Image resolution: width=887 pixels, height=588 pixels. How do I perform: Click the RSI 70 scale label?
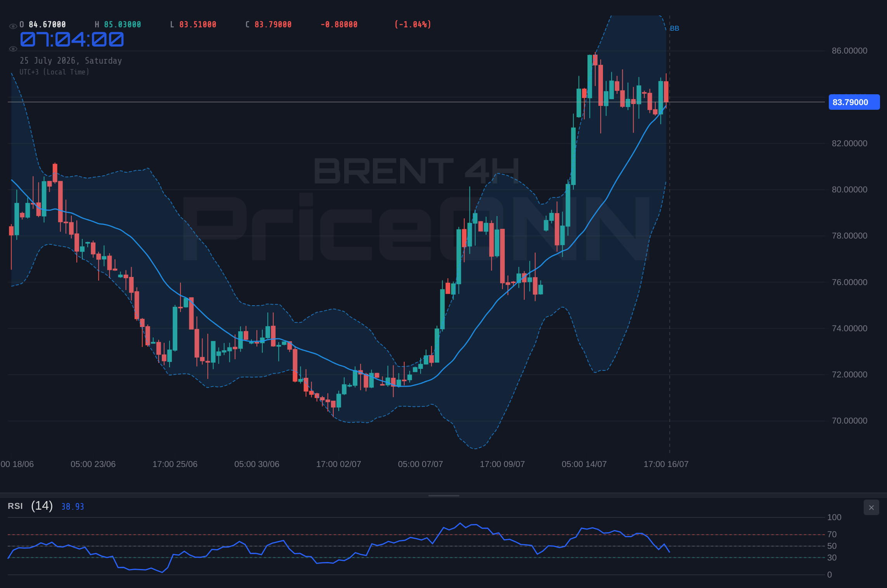click(x=832, y=534)
